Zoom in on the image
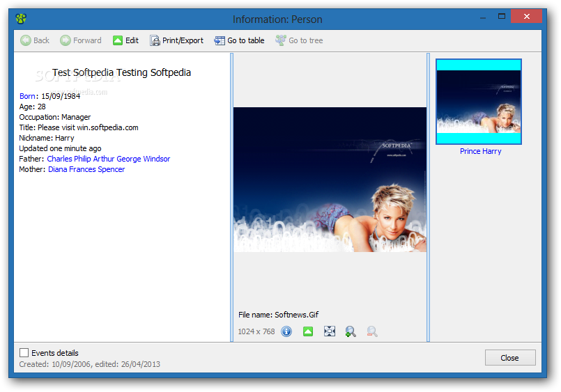Viewport: 561px width, 392px height. pos(351,331)
